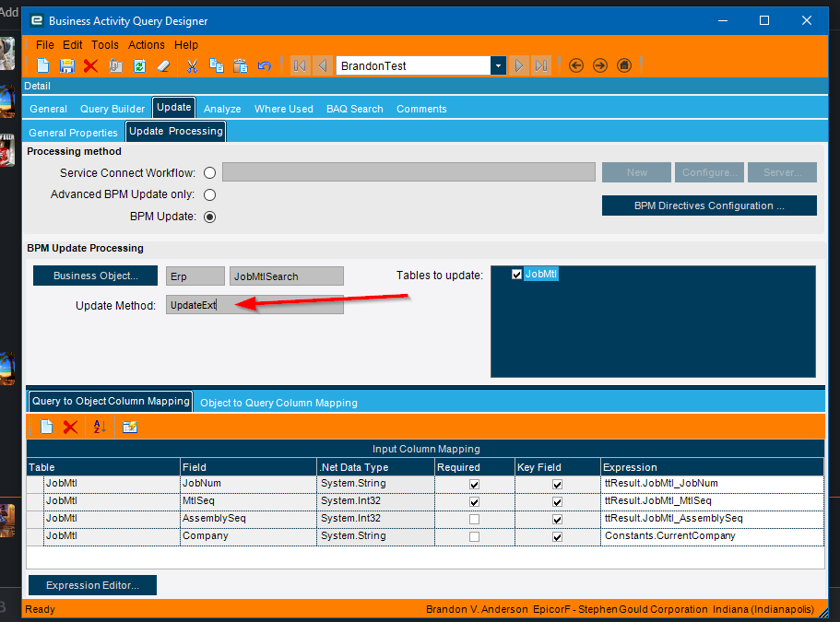840x622 pixels.
Task: Click the BPM Directives Configuration button
Action: pos(709,205)
